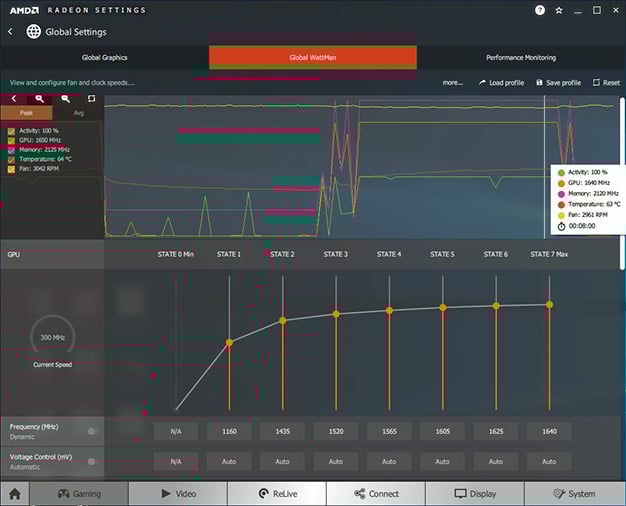Zoom in on the graph with magnifier

(x=40, y=99)
